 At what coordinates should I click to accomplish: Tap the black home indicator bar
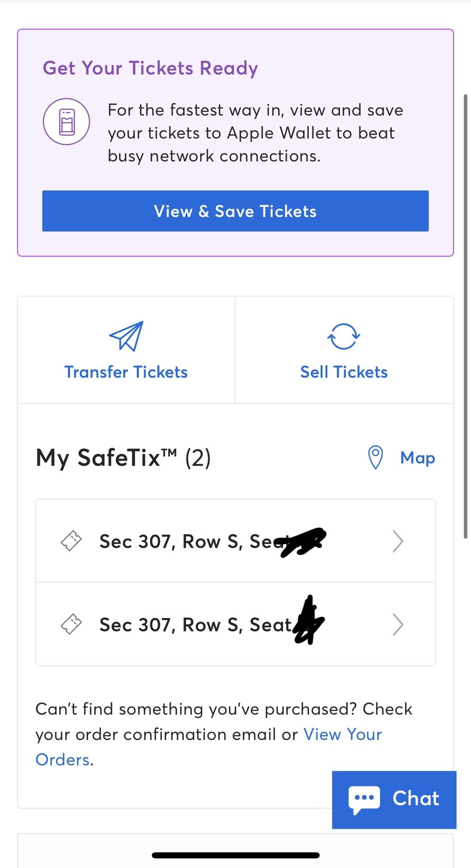pyautogui.click(x=235, y=855)
